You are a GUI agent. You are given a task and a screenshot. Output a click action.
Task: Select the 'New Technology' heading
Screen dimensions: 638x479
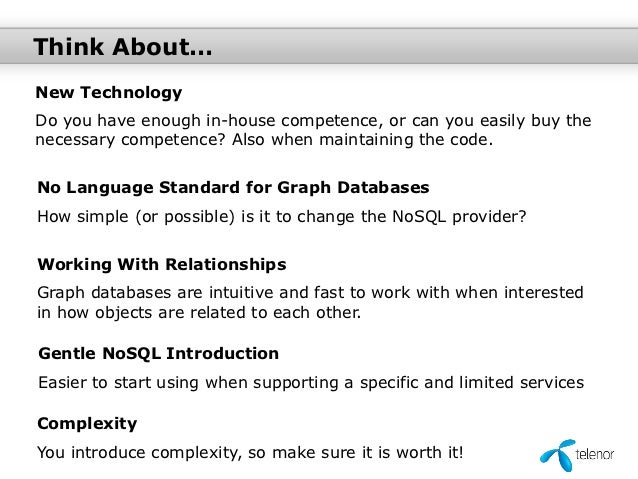[x=109, y=93]
